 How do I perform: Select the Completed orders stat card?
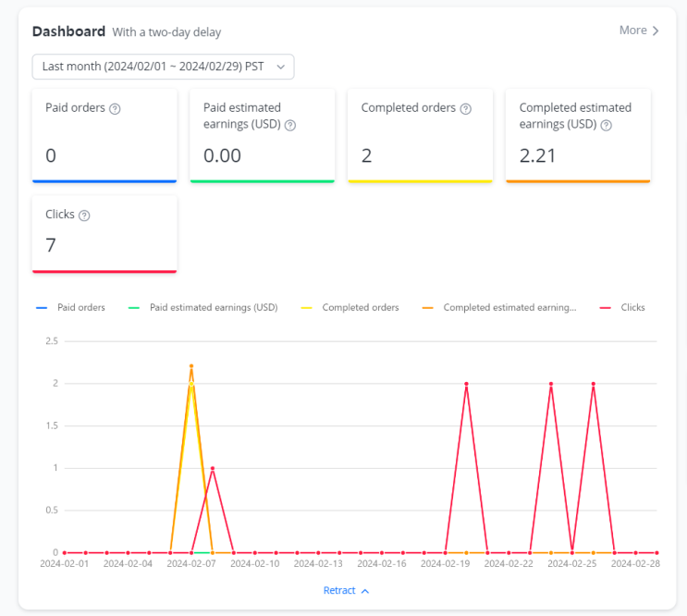click(x=420, y=136)
